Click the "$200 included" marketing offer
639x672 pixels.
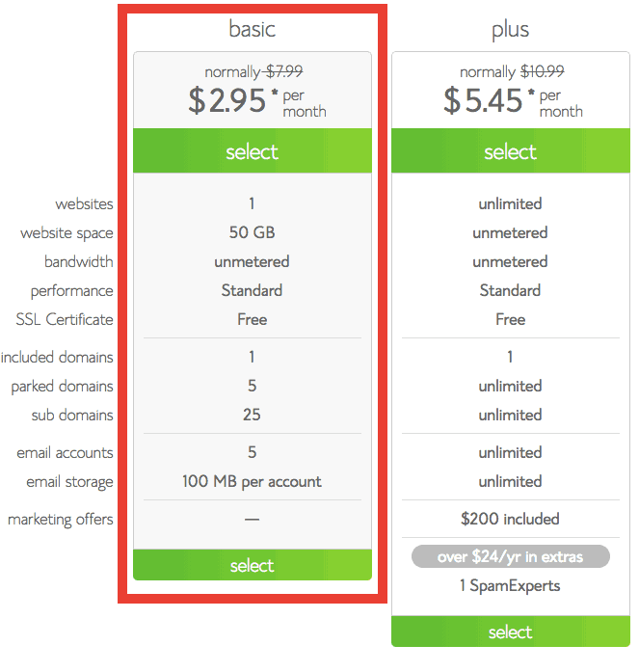(x=510, y=519)
